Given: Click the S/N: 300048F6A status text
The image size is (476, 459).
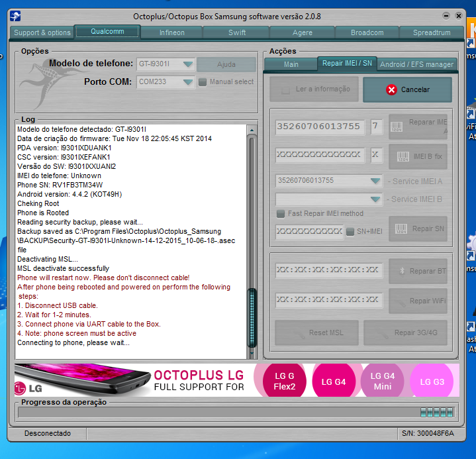Looking at the screenshot, I should click(428, 433).
